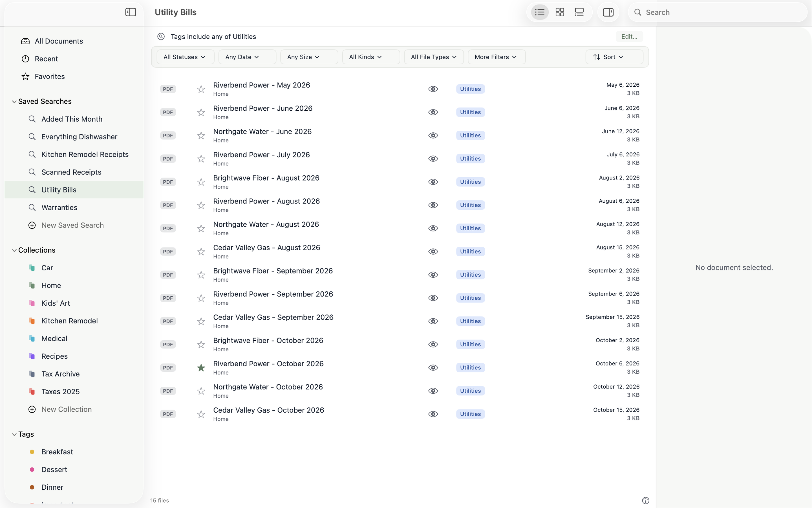Open the All Kinds filter
812x508 pixels.
pyautogui.click(x=371, y=57)
